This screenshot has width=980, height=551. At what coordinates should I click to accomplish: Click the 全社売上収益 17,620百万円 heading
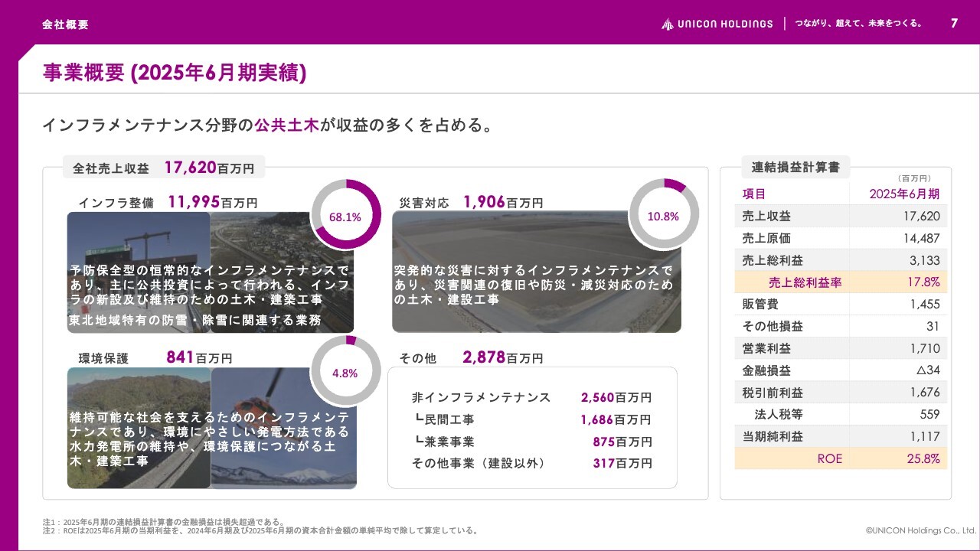tap(164, 168)
